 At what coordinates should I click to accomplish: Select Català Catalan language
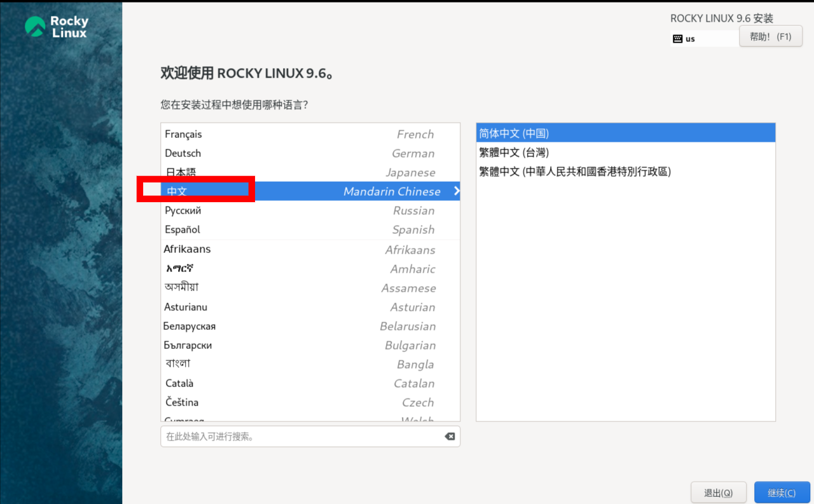(310, 383)
